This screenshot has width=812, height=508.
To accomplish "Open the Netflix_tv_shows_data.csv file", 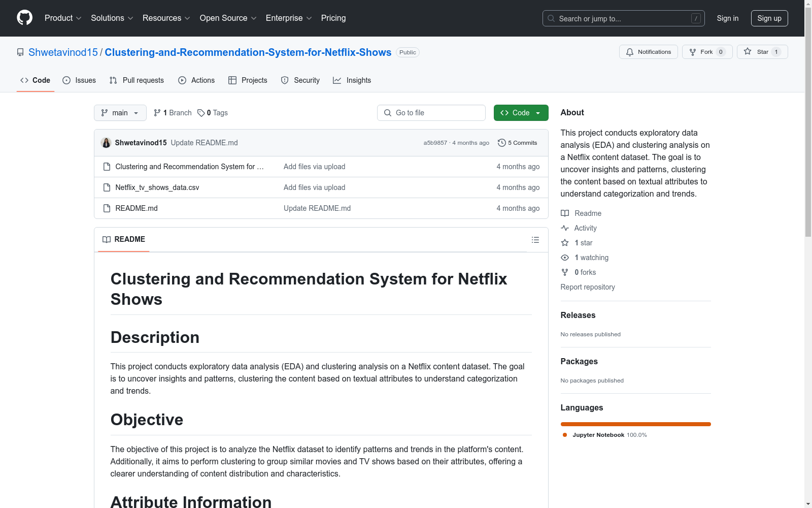I will [x=157, y=187].
